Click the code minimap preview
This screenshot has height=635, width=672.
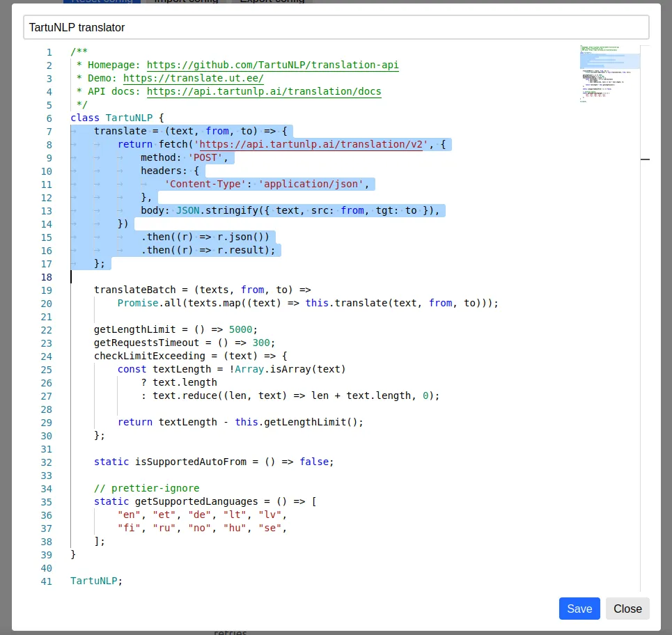[x=609, y=74]
